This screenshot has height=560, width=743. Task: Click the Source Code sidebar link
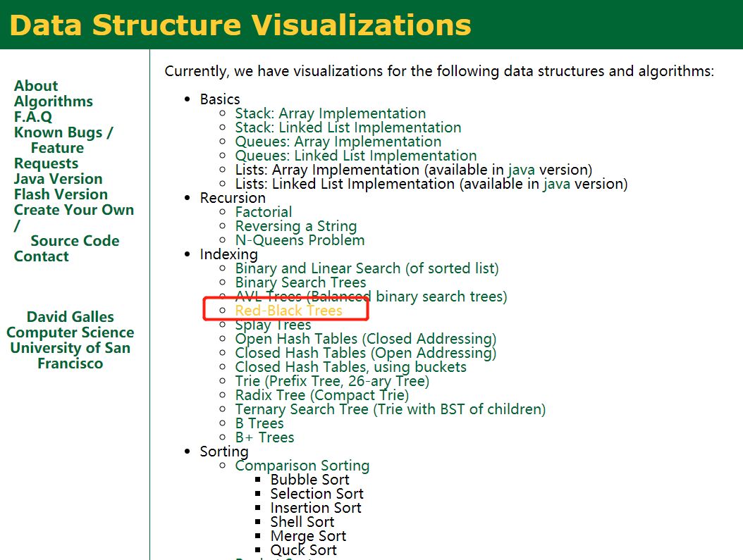coord(75,241)
